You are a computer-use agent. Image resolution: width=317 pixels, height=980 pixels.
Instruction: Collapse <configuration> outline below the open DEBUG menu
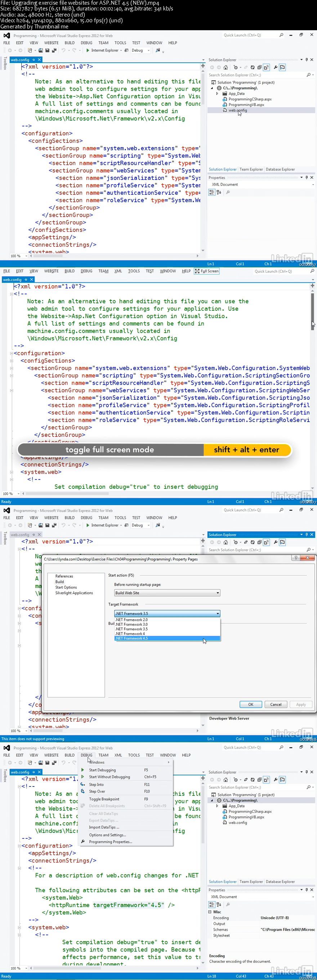coord(19,846)
